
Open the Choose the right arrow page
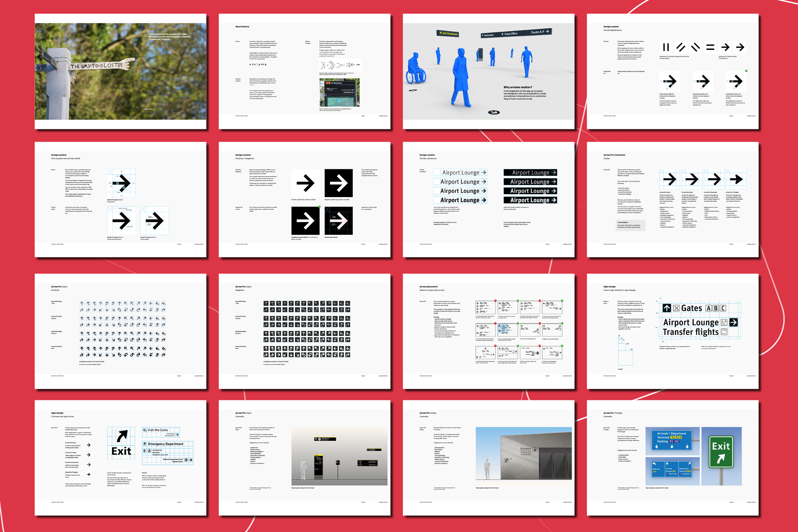(x=120, y=458)
